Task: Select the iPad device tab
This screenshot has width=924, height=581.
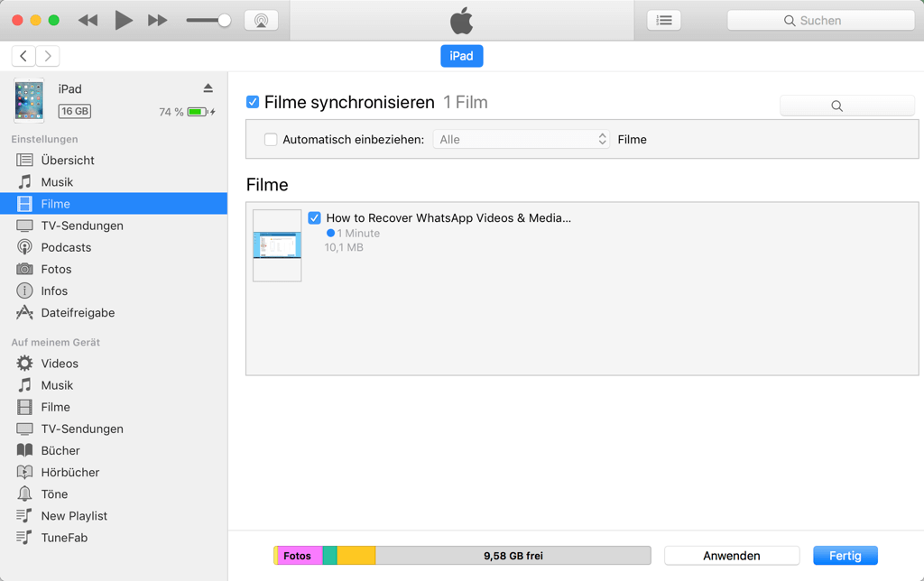Action: [461, 56]
